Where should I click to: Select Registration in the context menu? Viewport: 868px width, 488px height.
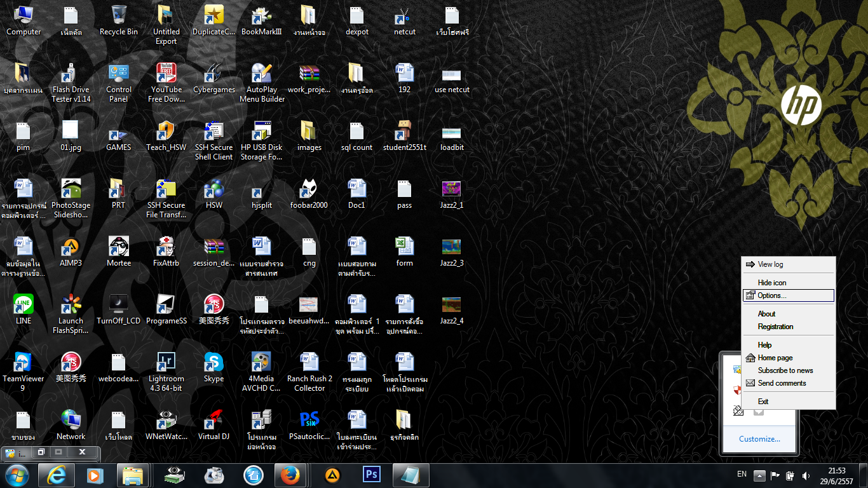pos(788,327)
